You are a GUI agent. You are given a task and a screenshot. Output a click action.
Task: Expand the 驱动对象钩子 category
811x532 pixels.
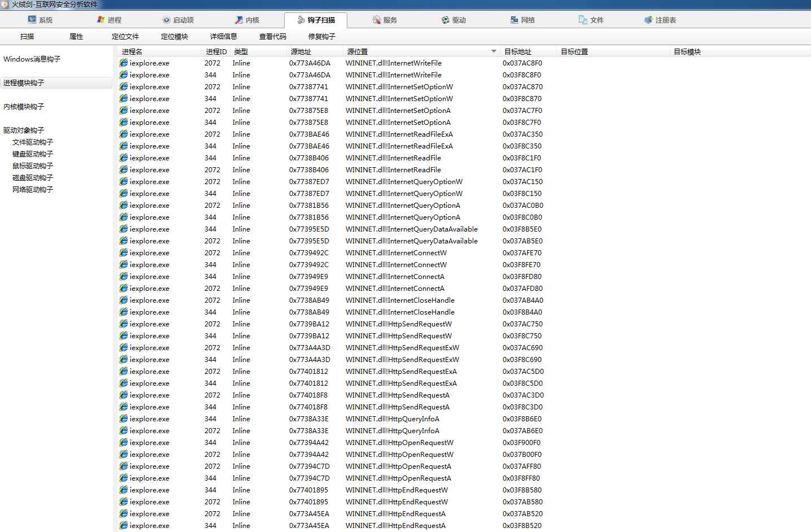(x=24, y=130)
